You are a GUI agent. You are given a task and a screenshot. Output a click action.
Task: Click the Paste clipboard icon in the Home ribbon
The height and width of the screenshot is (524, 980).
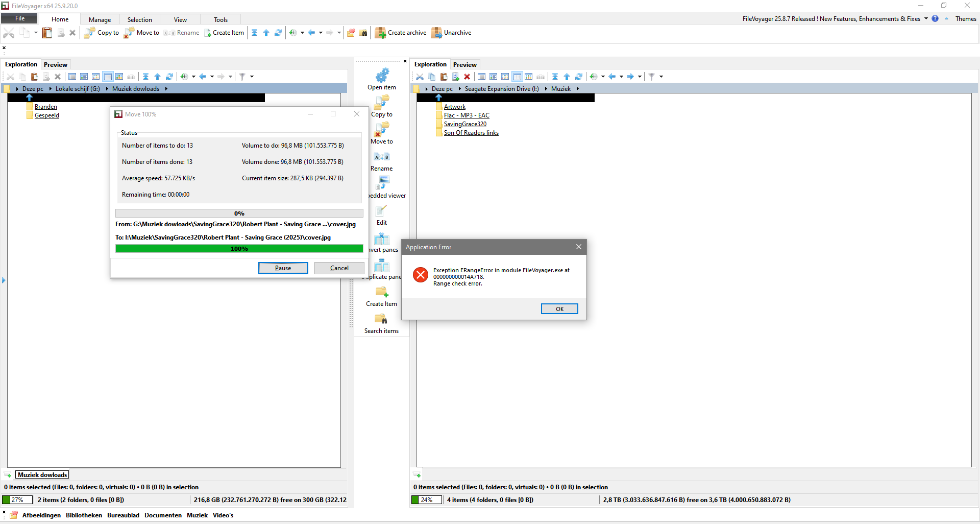coord(47,33)
